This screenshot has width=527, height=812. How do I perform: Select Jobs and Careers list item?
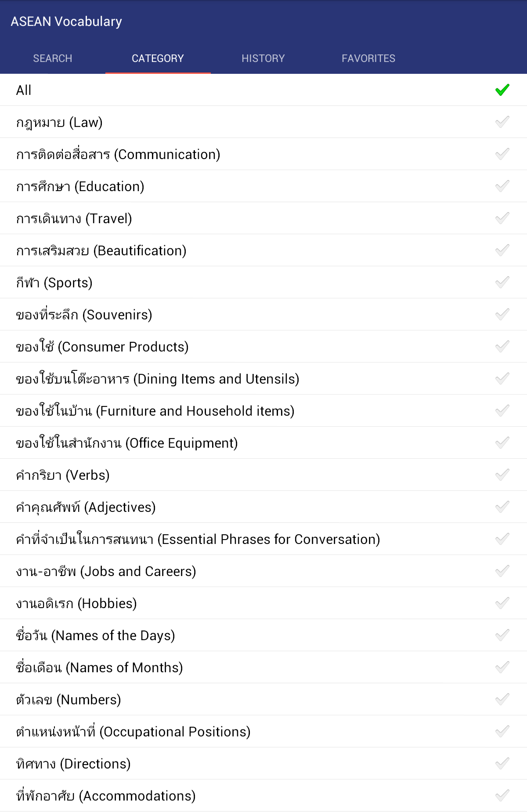click(x=106, y=571)
